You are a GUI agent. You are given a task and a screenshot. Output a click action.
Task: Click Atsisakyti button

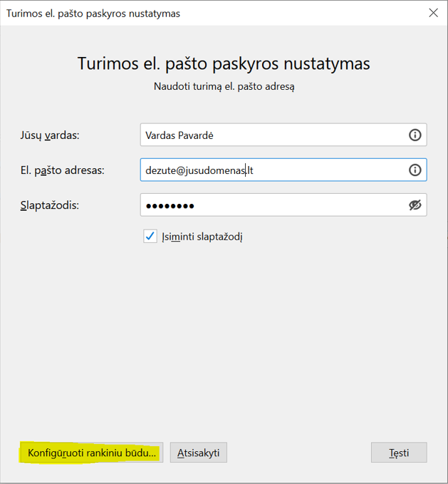(x=198, y=453)
